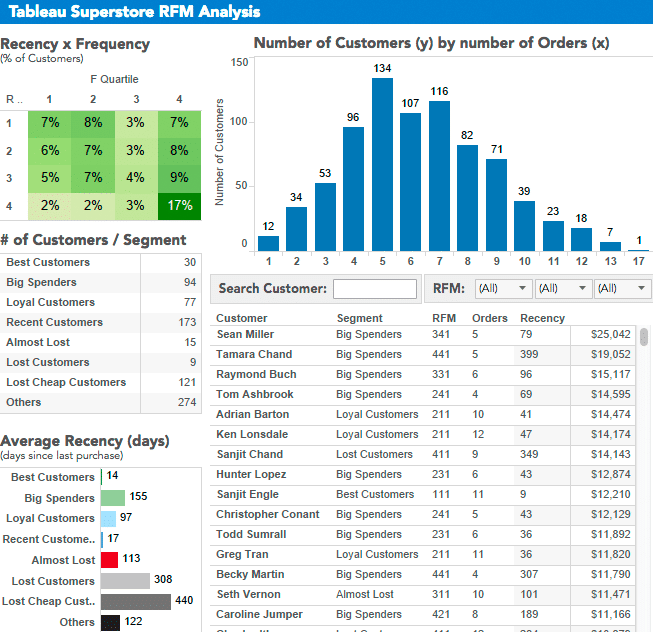This screenshot has height=632, width=653.
Task: Click the Recency column header
Action: coord(542,318)
